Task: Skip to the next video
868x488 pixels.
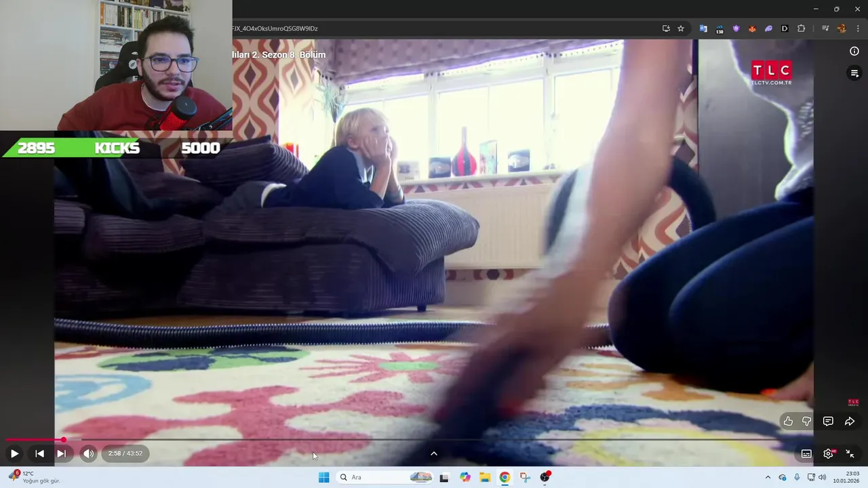Action: (x=61, y=453)
